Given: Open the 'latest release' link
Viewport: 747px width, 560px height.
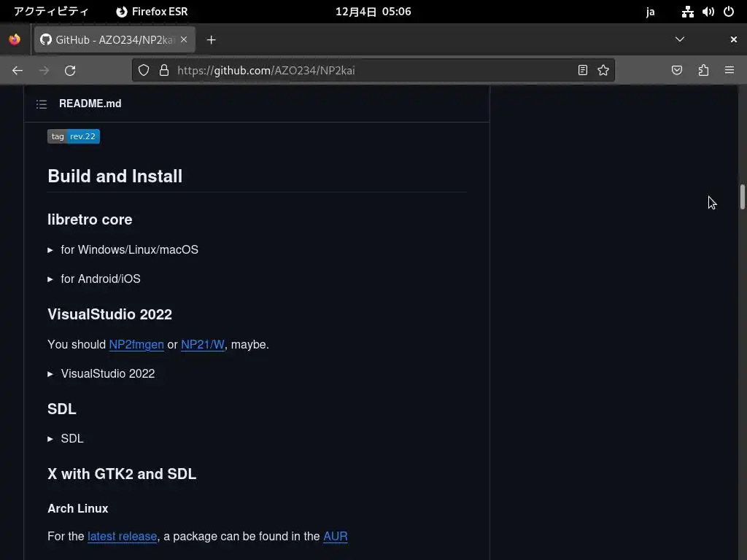Looking at the screenshot, I should [x=122, y=537].
